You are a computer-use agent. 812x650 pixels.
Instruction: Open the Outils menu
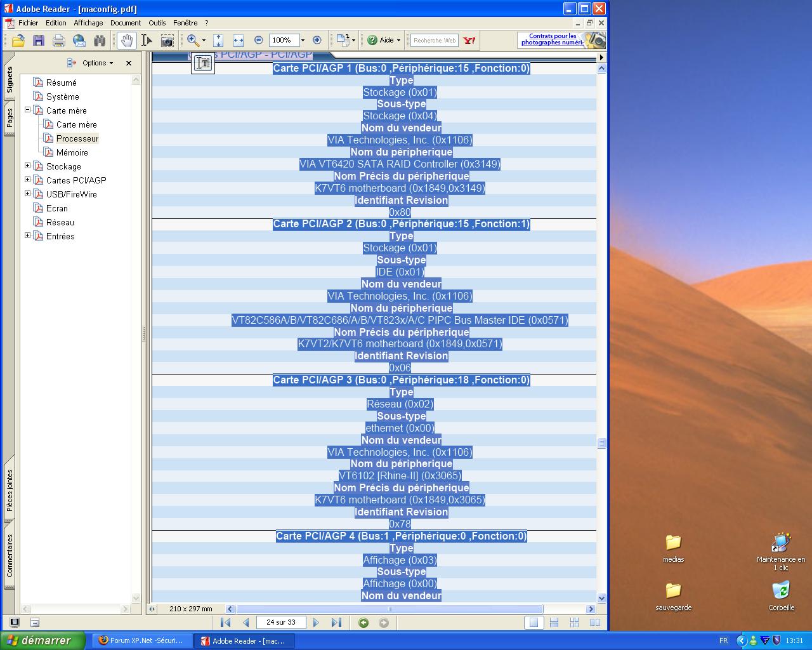(x=157, y=23)
